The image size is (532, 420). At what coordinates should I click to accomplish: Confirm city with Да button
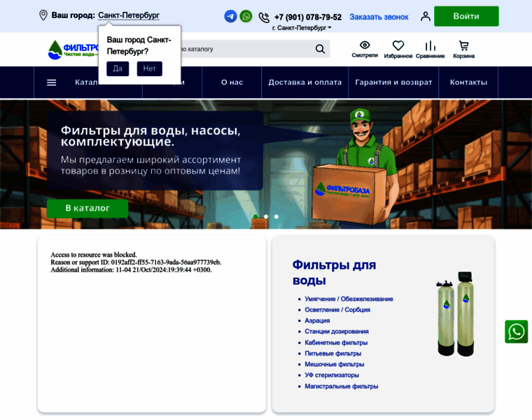coord(118,69)
